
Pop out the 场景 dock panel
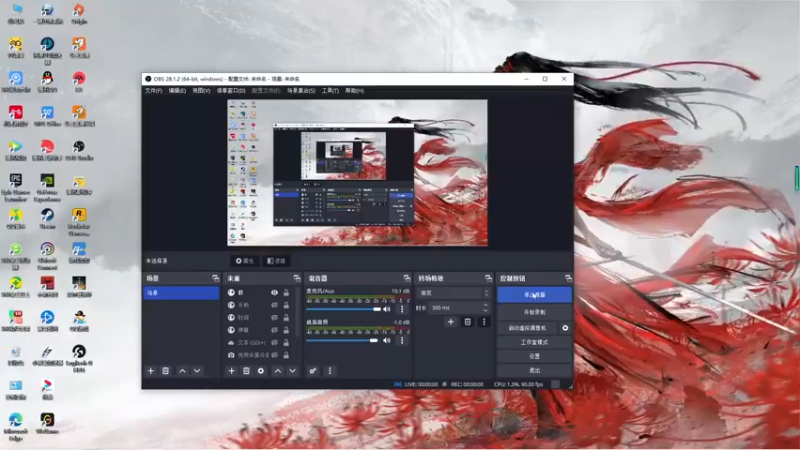pyautogui.click(x=215, y=278)
